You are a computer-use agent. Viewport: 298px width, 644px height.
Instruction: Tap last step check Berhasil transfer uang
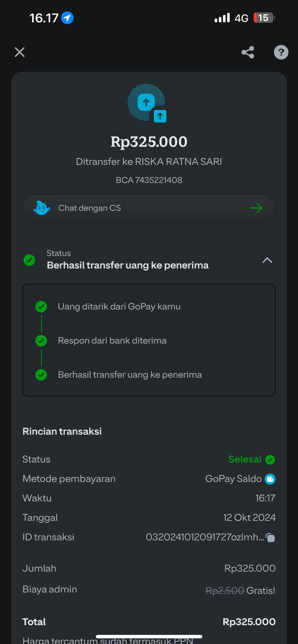click(x=41, y=375)
